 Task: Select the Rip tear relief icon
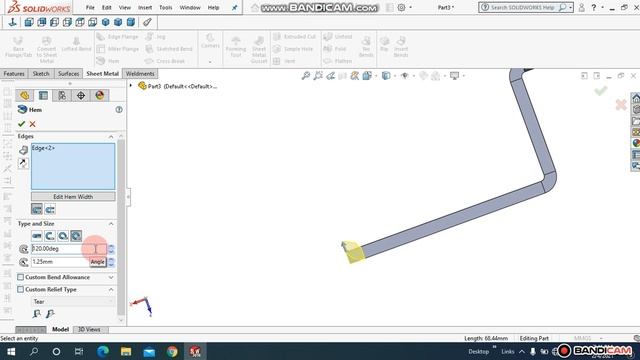click(37, 313)
